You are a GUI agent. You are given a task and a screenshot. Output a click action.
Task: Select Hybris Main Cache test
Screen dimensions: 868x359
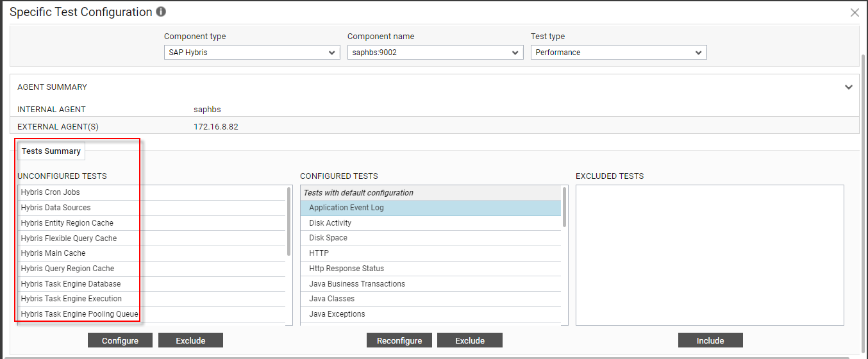pos(151,253)
